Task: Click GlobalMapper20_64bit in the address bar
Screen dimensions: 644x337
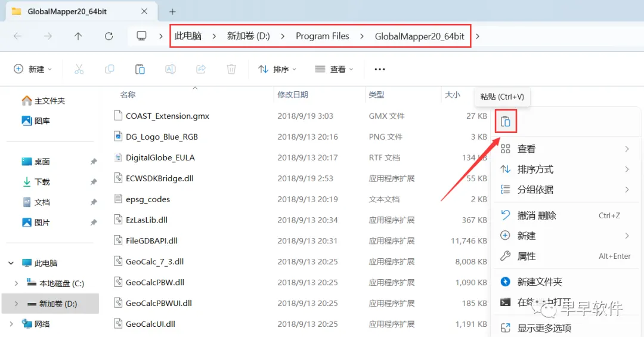Action: pyautogui.click(x=419, y=36)
